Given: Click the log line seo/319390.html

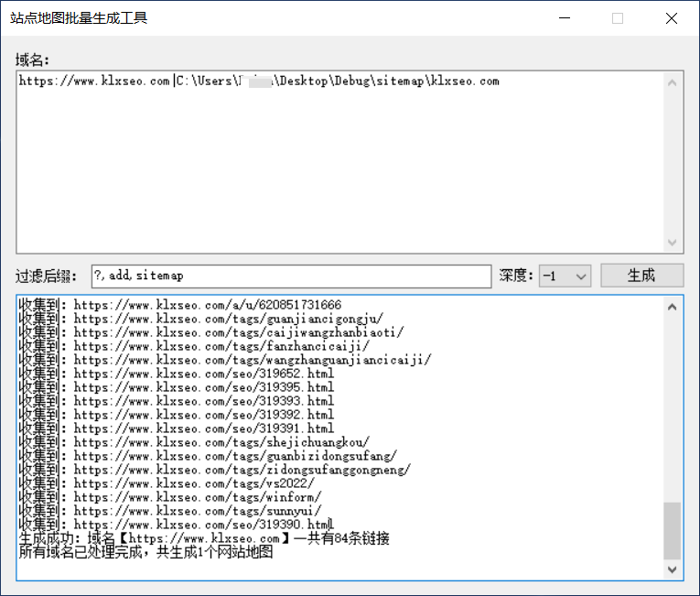Looking at the screenshot, I should 177,525.
